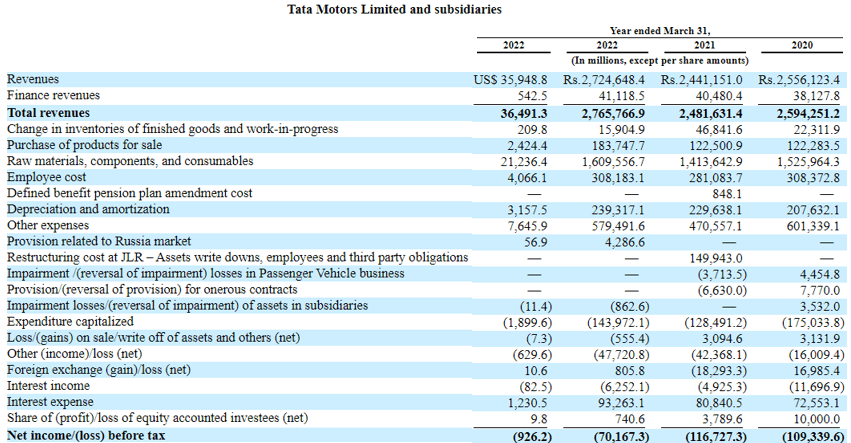
Task: Select the 4,286.6 Russia provision value
Action: coord(625,242)
